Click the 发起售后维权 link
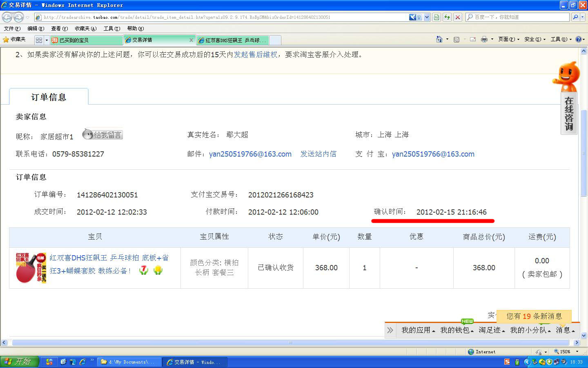 click(255, 54)
